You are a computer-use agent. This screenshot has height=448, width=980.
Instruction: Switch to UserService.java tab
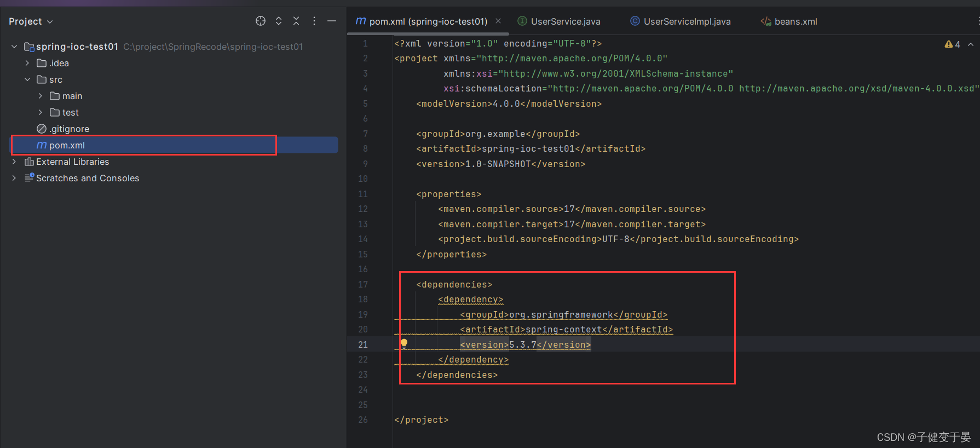566,21
